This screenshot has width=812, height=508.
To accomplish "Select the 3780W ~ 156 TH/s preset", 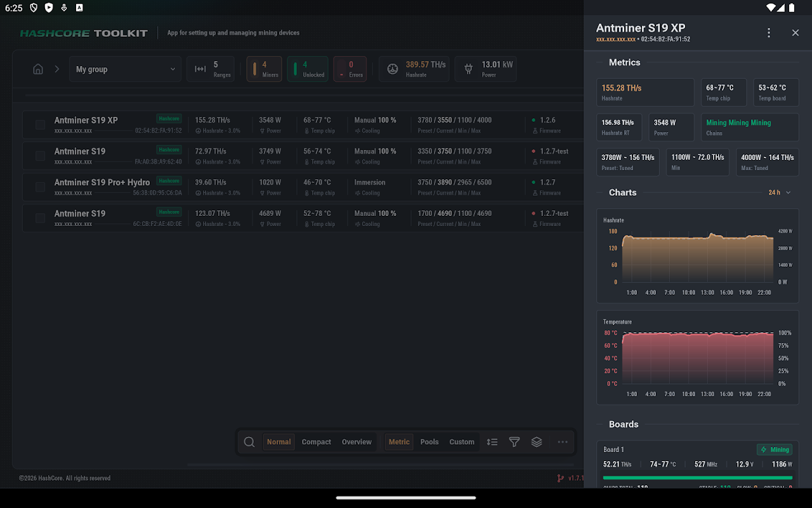I will pyautogui.click(x=628, y=162).
